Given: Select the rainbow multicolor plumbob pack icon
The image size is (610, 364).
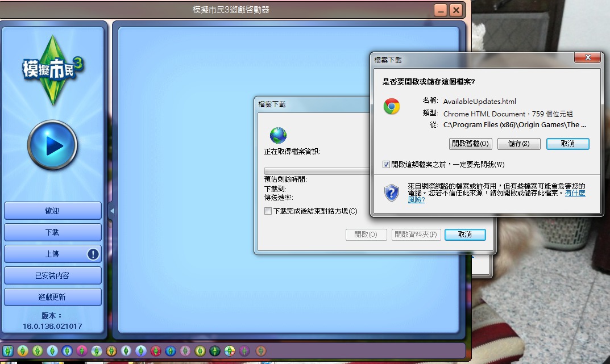Looking at the screenshot, I should pos(230,351).
